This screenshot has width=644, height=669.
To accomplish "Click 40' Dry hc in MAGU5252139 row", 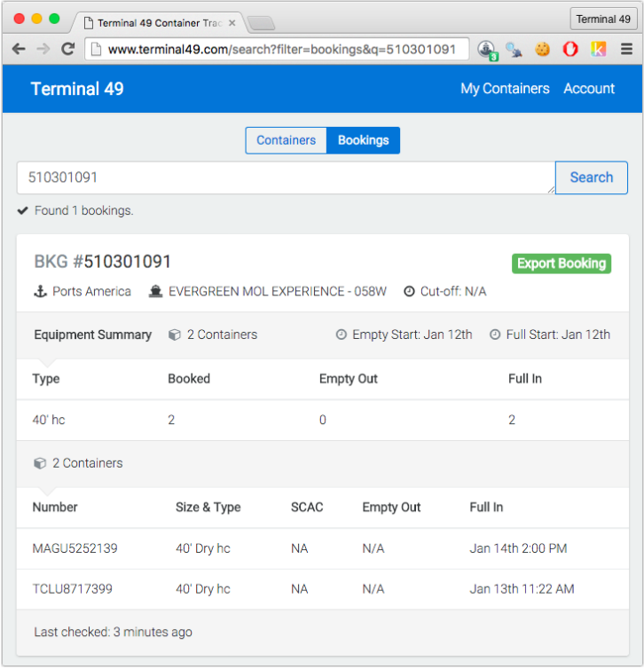I will coord(203,548).
